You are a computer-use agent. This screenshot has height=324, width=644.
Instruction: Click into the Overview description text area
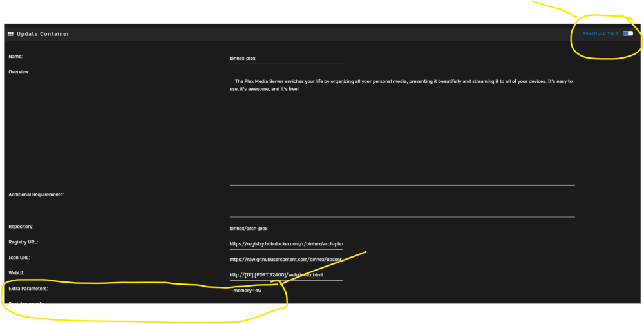tap(402, 129)
